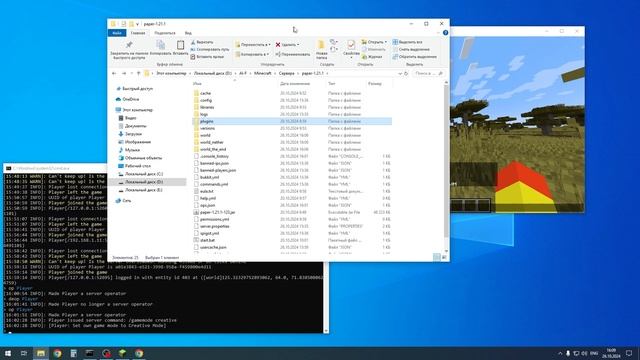
Task: Select Загрузки in navigation pane
Action: (133, 134)
